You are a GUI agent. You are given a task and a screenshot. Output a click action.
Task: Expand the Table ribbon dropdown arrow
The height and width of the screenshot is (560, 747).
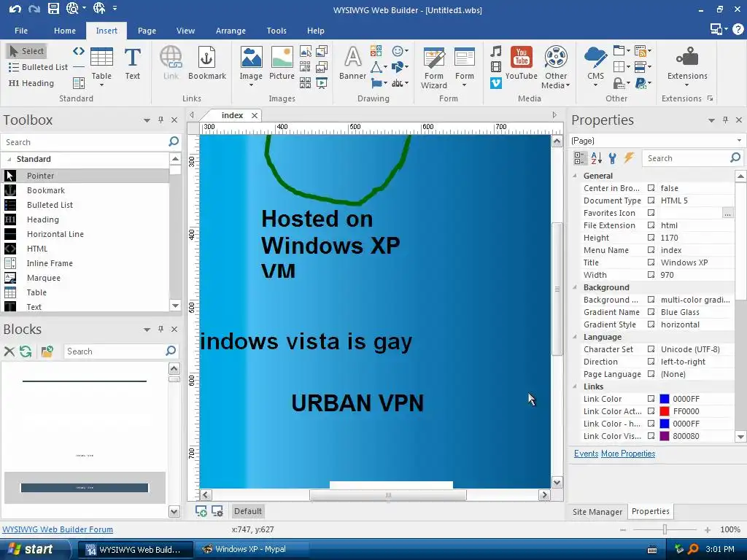coord(101,85)
